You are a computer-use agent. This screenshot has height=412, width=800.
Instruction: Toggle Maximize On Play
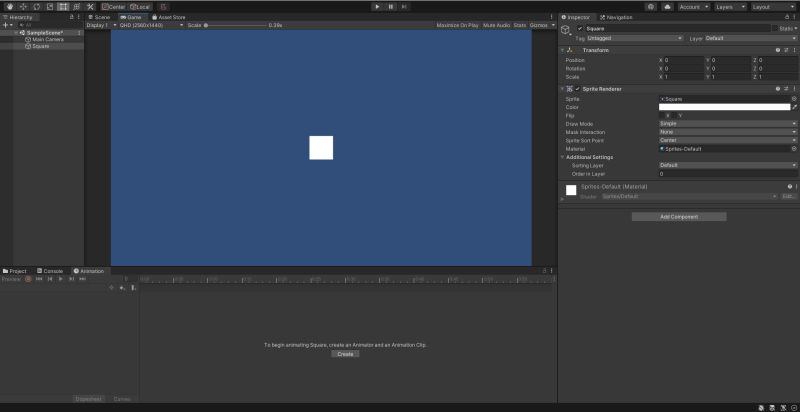[457, 25]
